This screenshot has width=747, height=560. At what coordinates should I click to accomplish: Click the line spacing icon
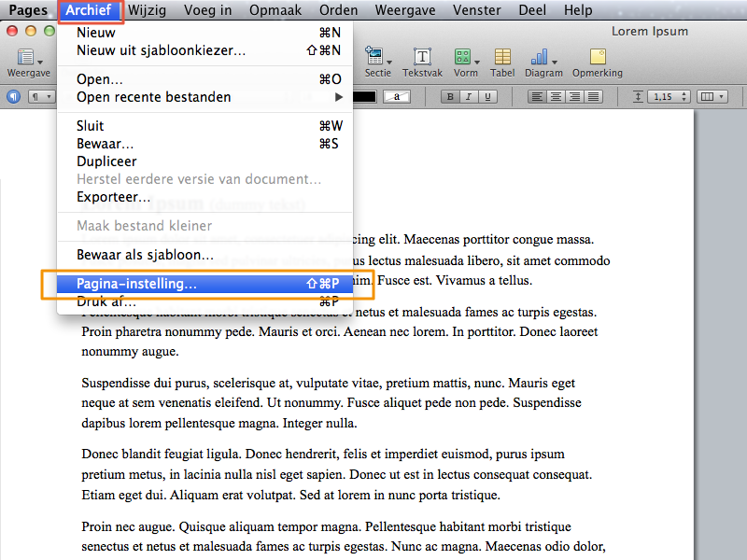tap(638, 97)
